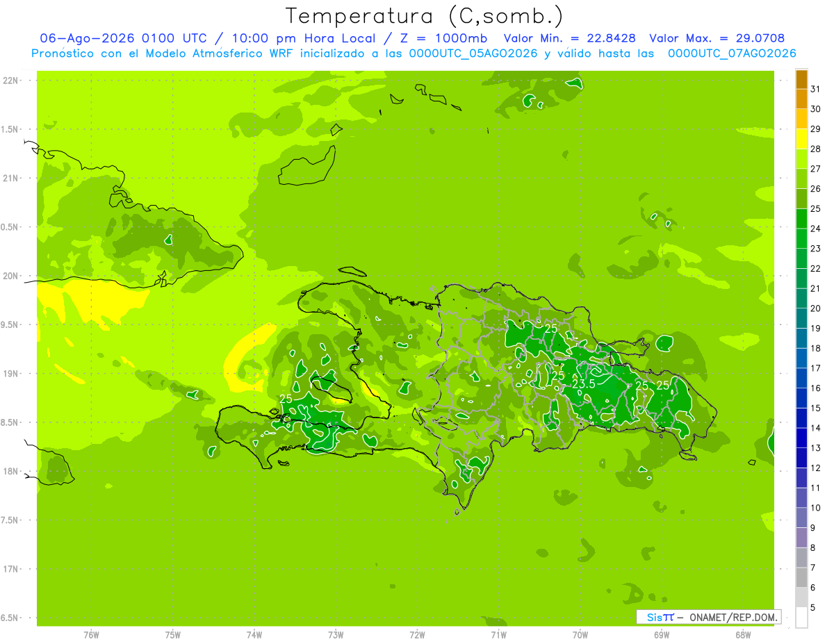The width and height of the screenshot is (834, 644).
Task: Click the colorbar value "5"
Action: (814, 607)
